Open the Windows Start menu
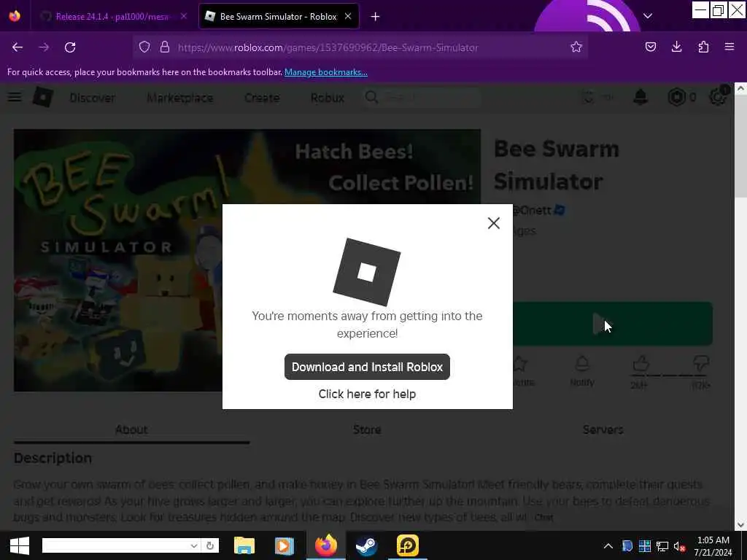747x560 pixels. 20,545
